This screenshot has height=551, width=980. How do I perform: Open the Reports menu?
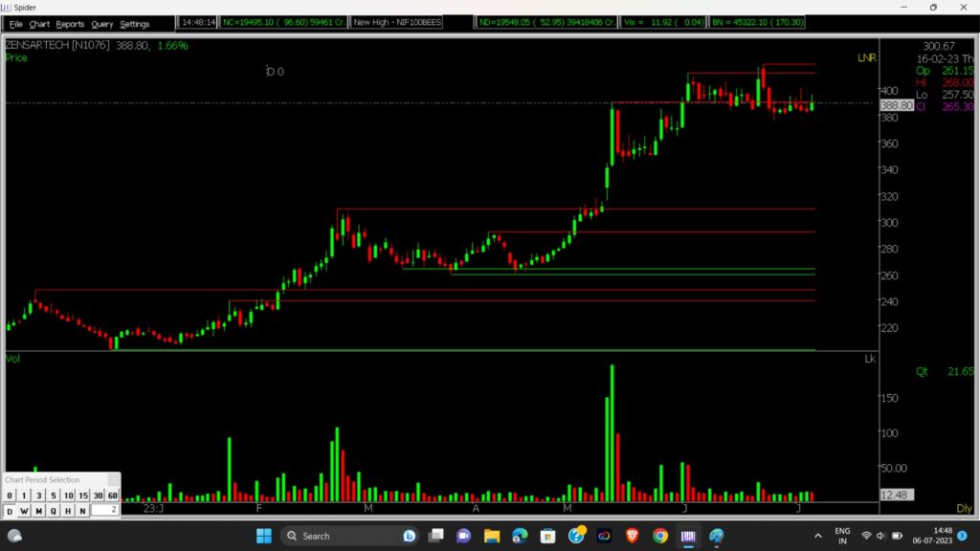(x=70, y=24)
